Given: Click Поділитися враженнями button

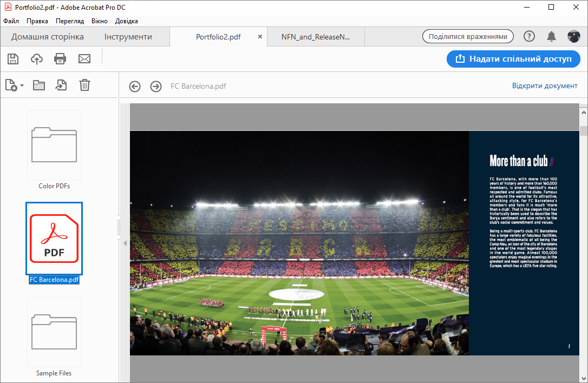Looking at the screenshot, I should coord(468,36).
